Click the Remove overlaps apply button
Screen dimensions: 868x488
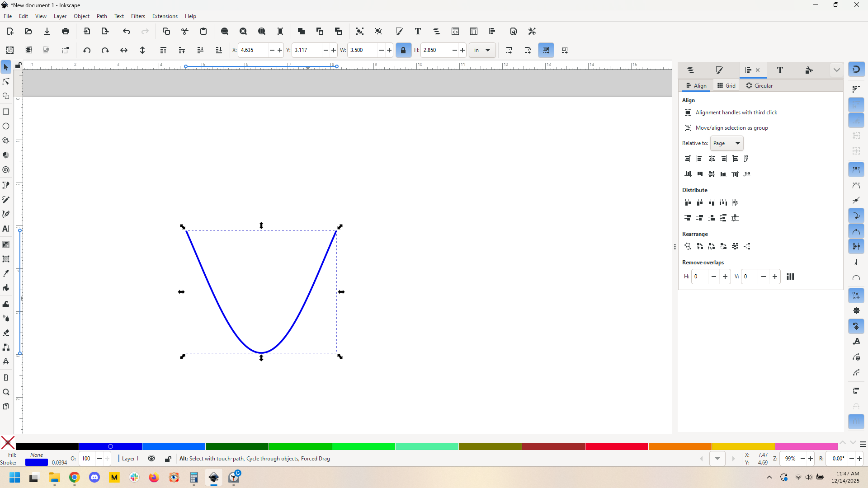point(790,277)
